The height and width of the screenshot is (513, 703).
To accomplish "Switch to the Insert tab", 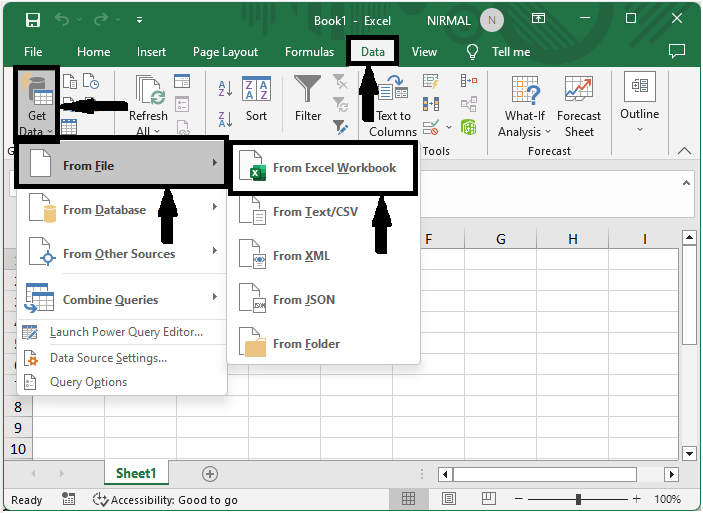I will pos(151,52).
